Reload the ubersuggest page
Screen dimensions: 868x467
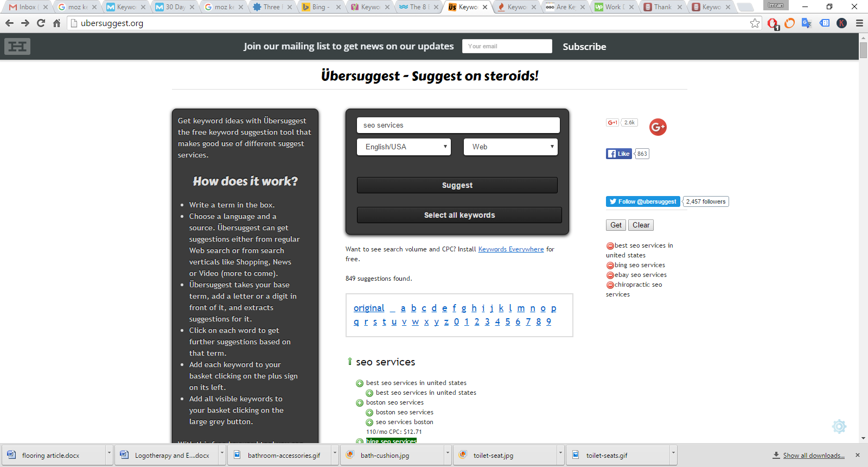[41, 23]
